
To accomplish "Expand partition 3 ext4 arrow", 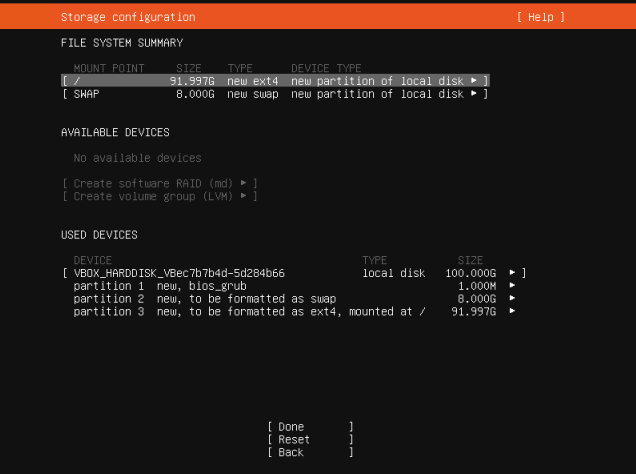I will click(x=512, y=311).
